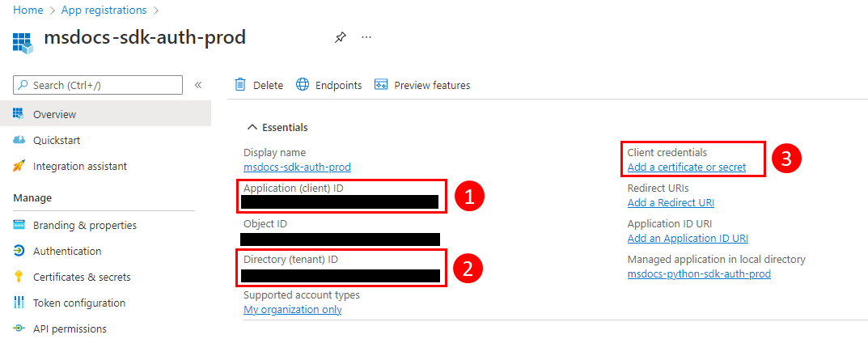Click the Integration assistant rocket icon
Viewport: 868px width, 339px height.
[19, 166]
